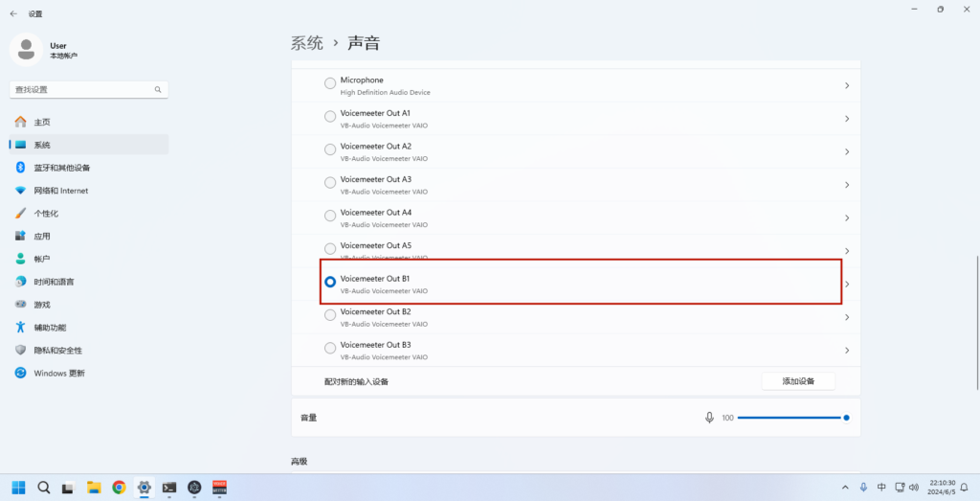Open Voicemeeter Out A5 properties chevron
The width and height of the screenshot is (980, 501).
tap(847, 251)
